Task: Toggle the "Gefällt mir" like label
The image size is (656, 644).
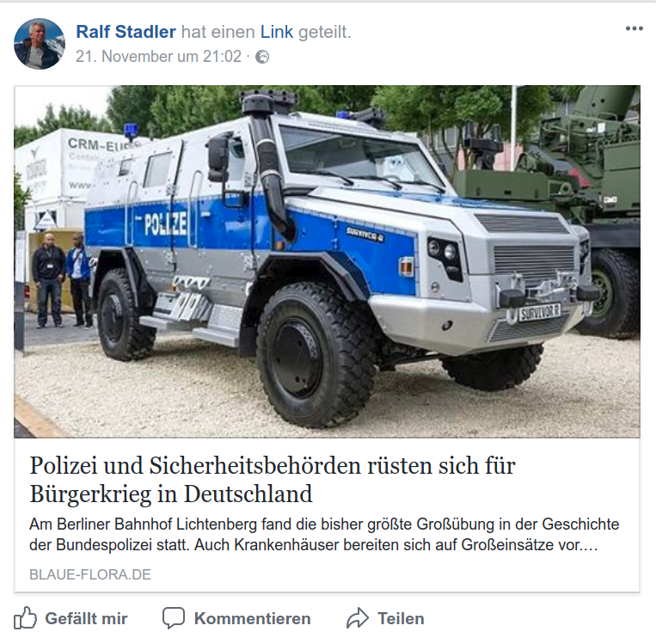Action: [86, 618]
